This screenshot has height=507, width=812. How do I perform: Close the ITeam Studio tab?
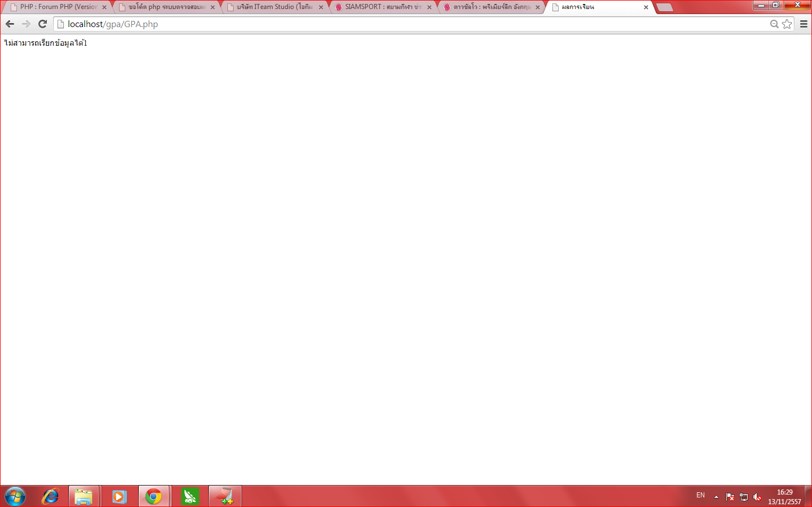(321, 7)
